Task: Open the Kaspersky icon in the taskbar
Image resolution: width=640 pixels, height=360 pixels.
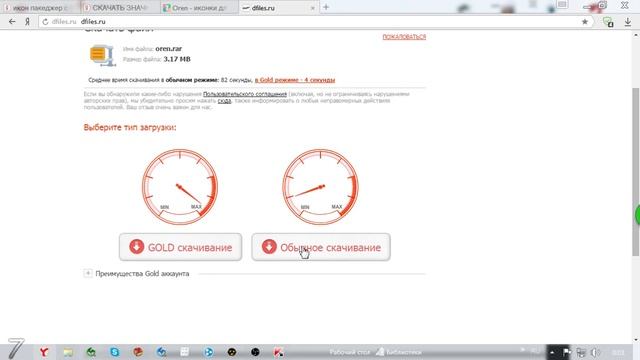Action: pos(278,352)
